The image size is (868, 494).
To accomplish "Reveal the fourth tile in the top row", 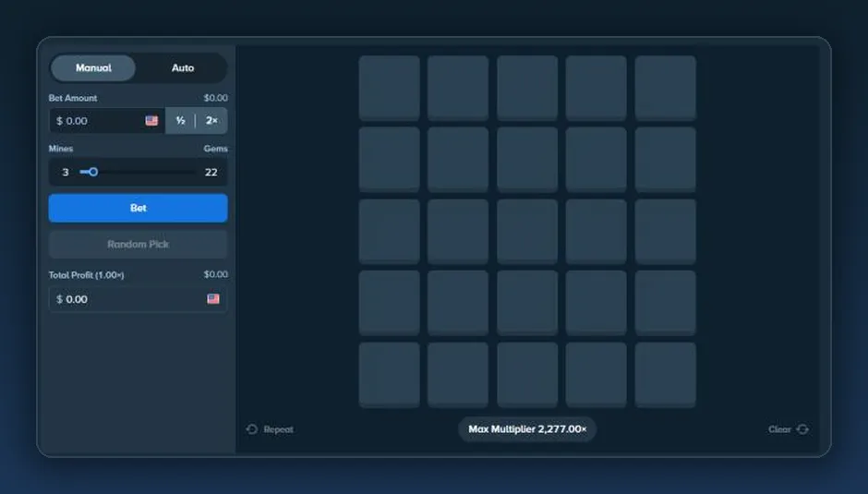I will click(x=597, y=88).
